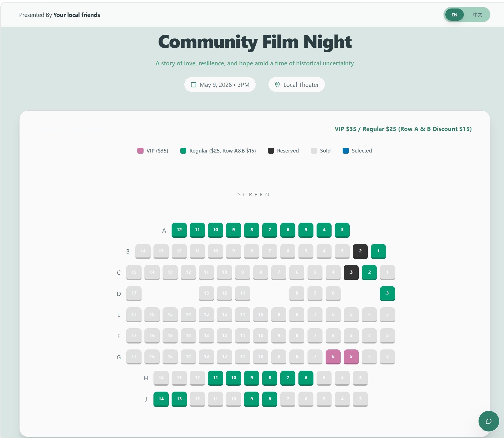The height and width of the screenshot is (438, 504).
Task: Select VIP seat 6 in row G
Action: [x=333, y=357]
